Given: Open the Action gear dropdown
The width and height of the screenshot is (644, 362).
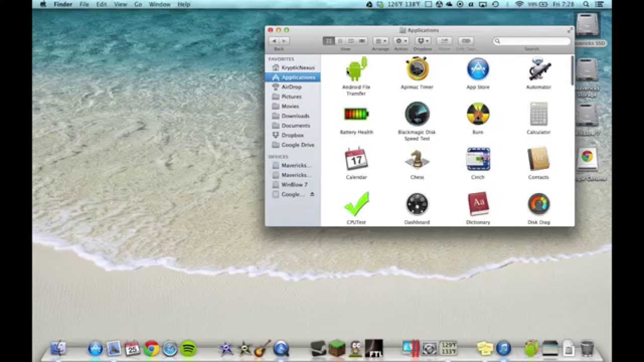Looking at the screenshot, I should click(401, 41).
